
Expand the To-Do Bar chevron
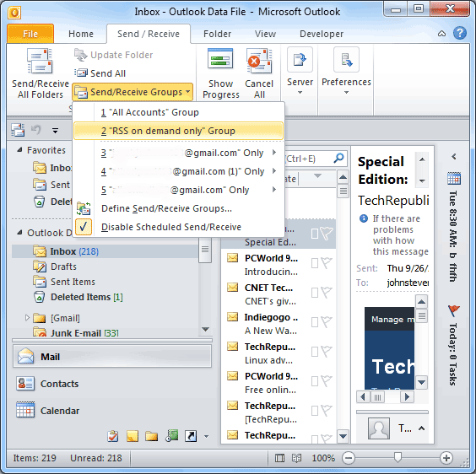pyautogui.click(x=454, y=157)
